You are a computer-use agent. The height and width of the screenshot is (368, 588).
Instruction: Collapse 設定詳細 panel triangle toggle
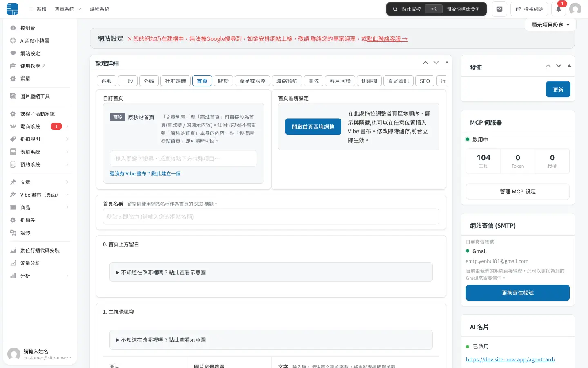(447, 63)
